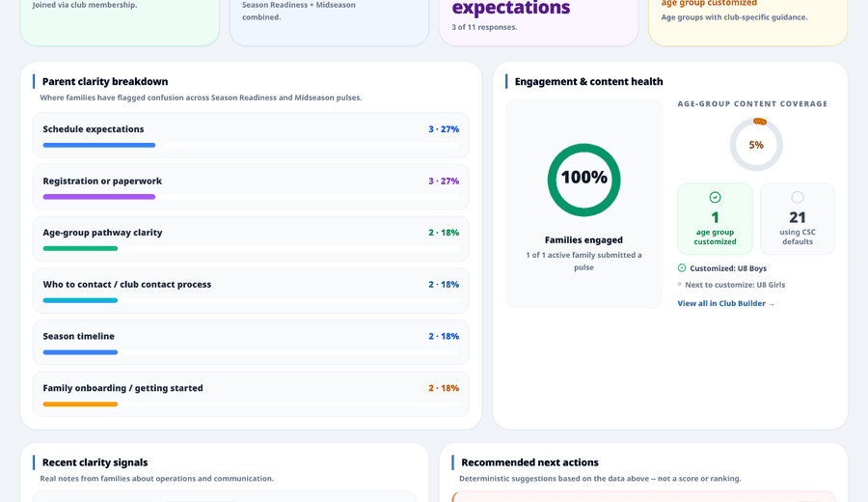Select the Registration or paperwork row
This screenshot has width=868, height=502.
[251, 187]
